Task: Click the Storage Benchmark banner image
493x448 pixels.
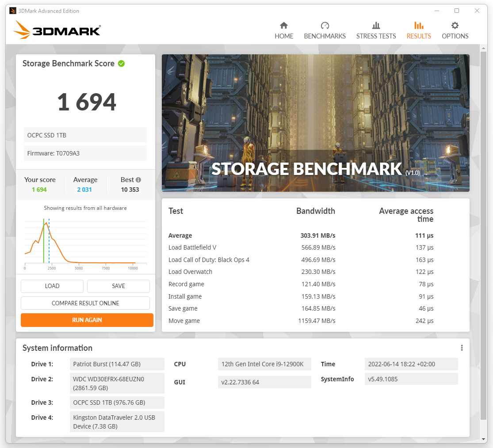Action: click(x=315, y=123)
